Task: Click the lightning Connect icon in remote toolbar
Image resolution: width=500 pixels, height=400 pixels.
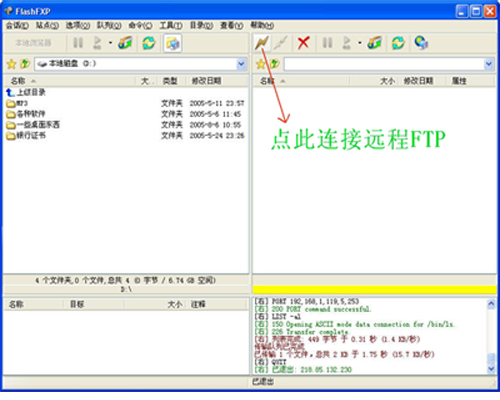Action: [x=262, y=43]
